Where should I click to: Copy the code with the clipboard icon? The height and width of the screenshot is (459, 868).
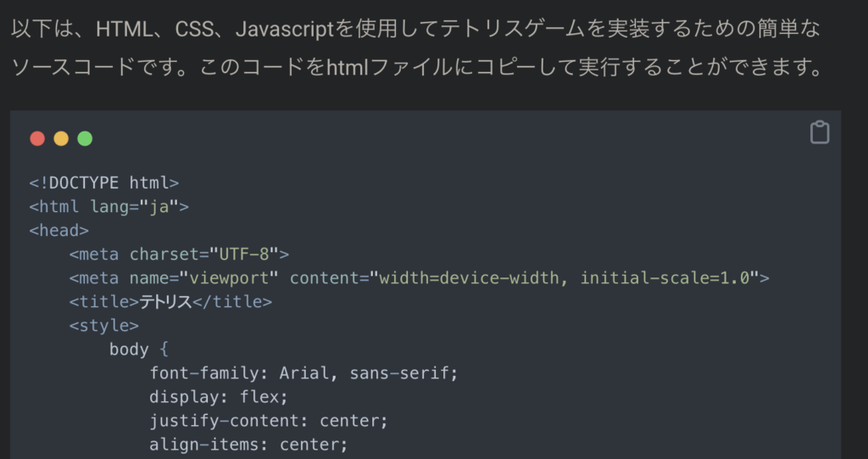coord(819,133)
